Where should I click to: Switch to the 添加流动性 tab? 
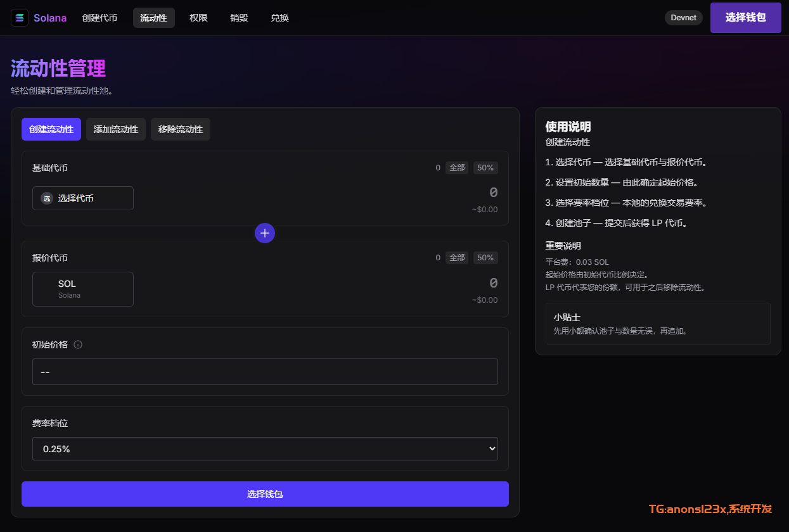pyautogui.click(x=116, y=129)
